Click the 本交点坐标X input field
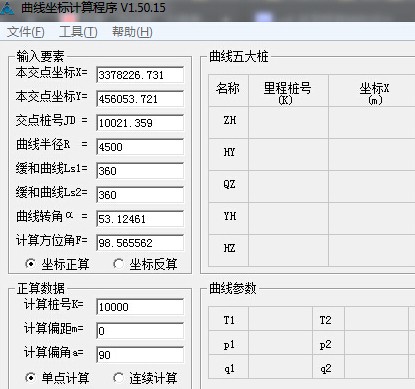 (140, 75)
